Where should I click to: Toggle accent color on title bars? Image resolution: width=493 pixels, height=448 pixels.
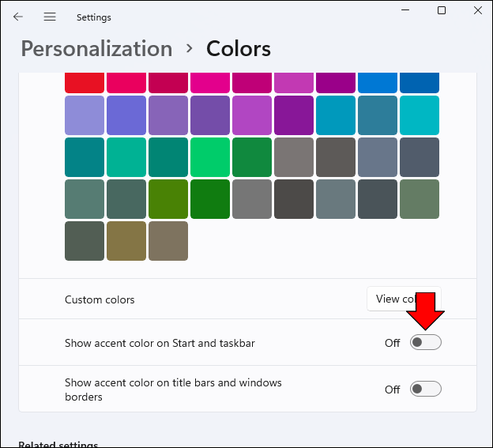[425, 389]
